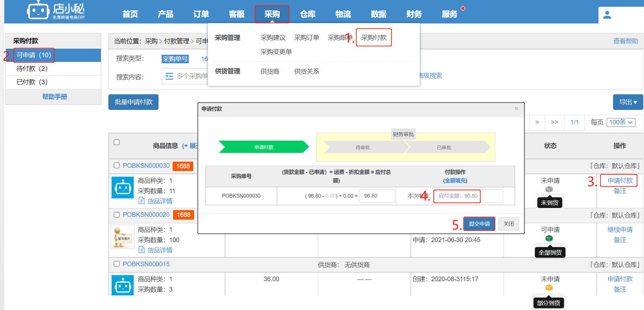Click 继续申请 for order POBKSN000020
The width and height of the screenshot is (644, 310).
(x=620, y=230)
